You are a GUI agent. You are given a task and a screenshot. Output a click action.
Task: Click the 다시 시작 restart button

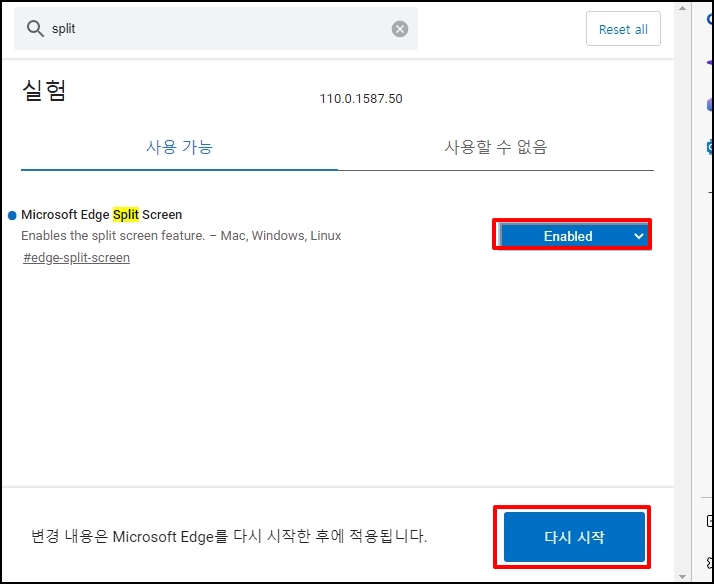click(574, 537)
